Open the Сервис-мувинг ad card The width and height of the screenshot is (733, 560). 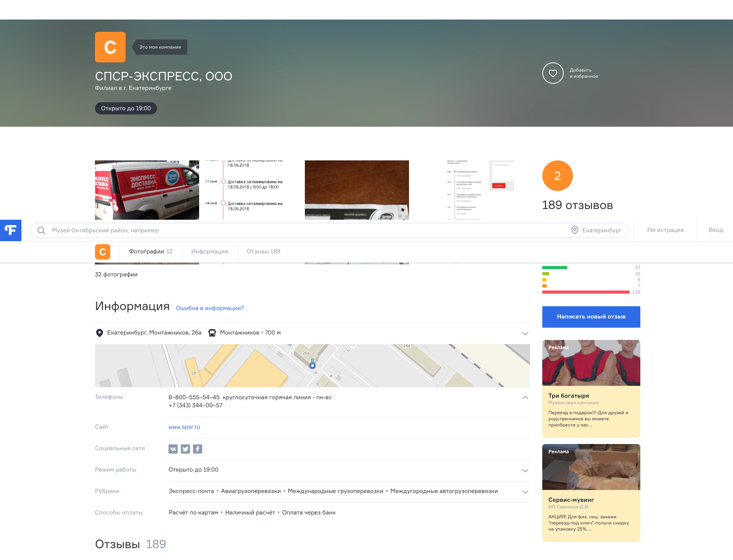[591, 493]
